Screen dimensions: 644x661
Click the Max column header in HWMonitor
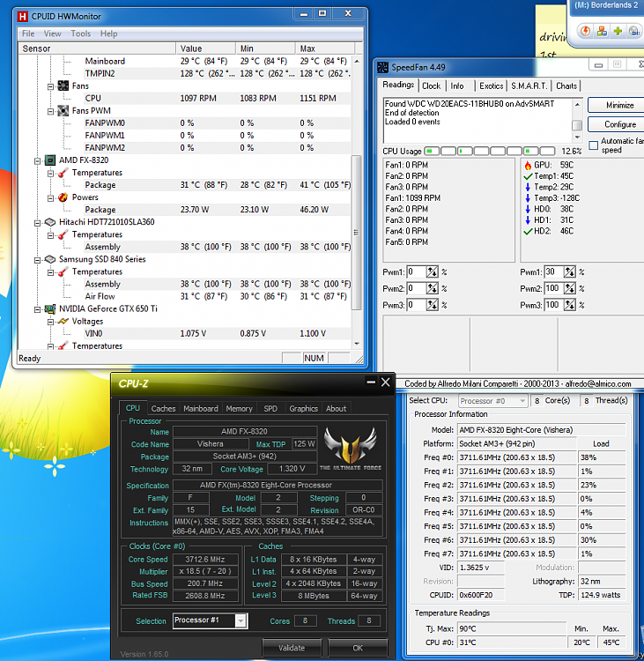(324, 48)
